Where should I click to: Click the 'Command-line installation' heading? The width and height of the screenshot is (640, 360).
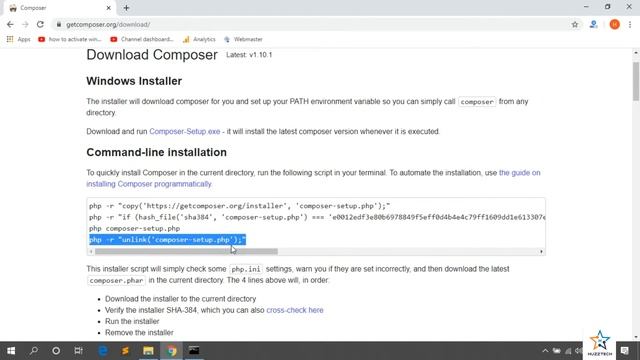tap(156, 152)
